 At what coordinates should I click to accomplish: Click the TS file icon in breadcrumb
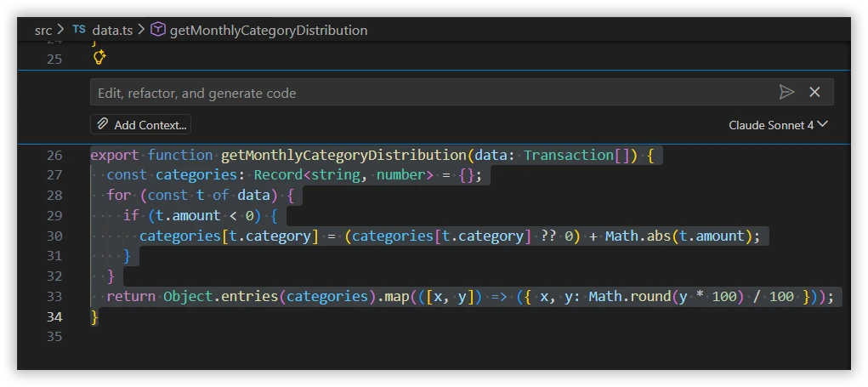click(x=79, y=30)
